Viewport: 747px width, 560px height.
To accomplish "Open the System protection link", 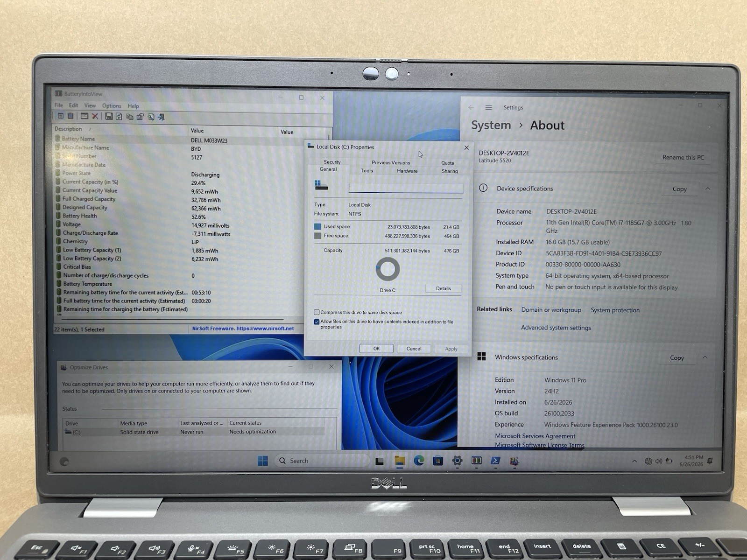I will (x=615, y=310).
